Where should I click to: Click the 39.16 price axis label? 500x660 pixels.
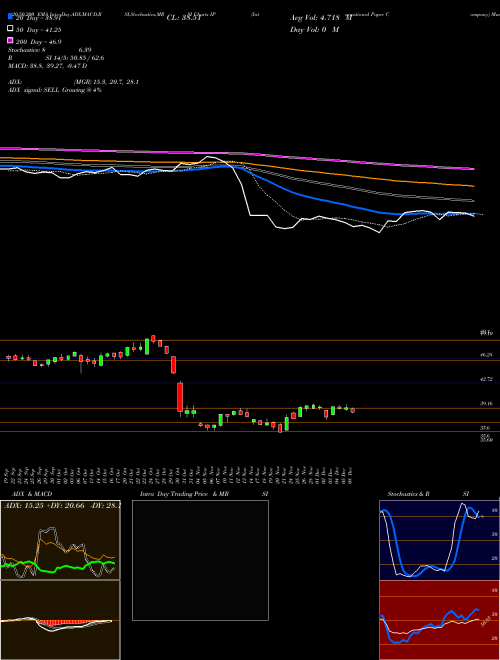[487, 403]
